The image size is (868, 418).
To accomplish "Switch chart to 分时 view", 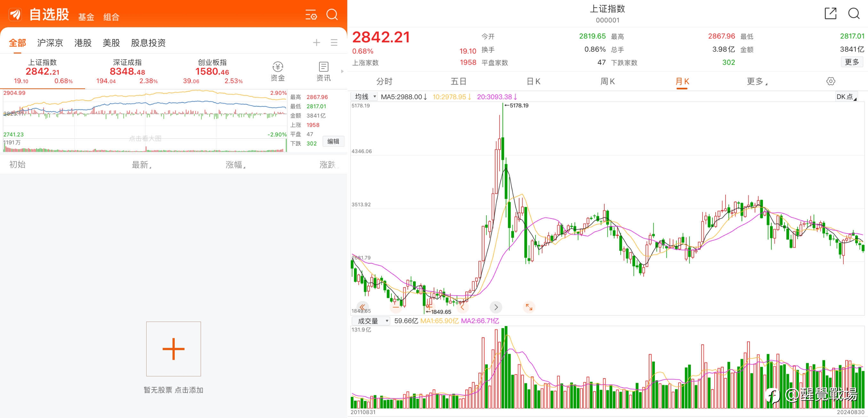I will tap(384, 81).
